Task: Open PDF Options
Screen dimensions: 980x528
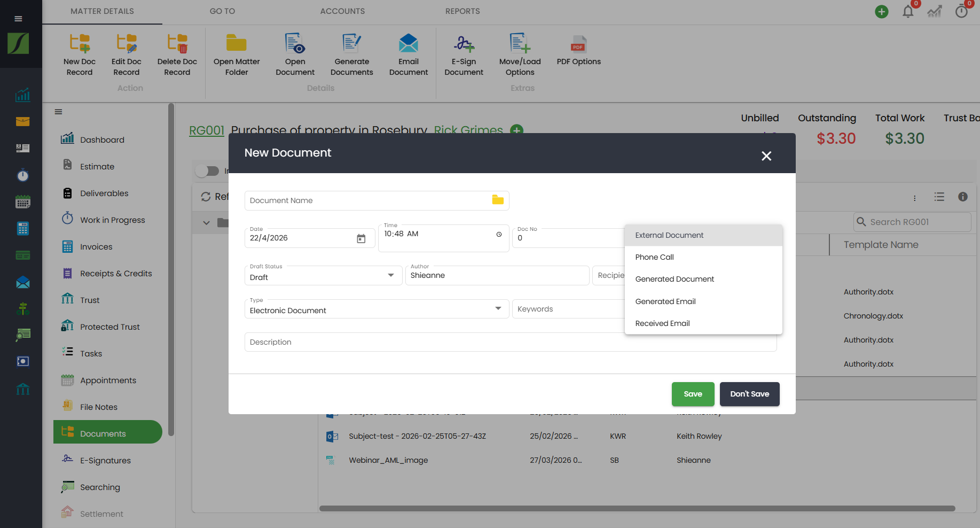Action: pos(578,45)
